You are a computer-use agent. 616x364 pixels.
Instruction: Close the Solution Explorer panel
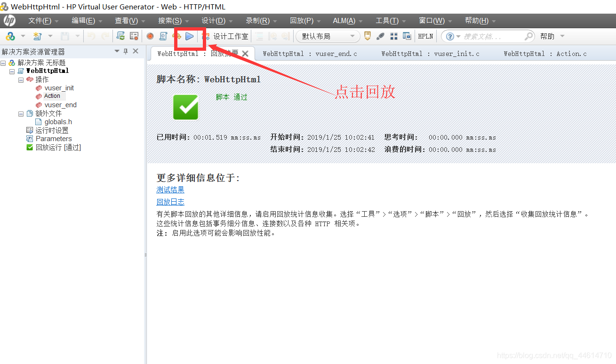click(136, 51)
